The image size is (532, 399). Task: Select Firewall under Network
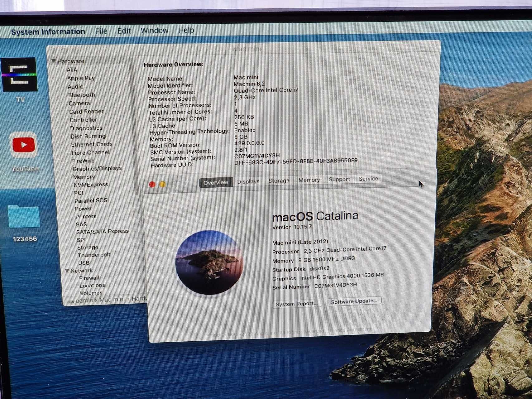pyautogui.click(x=89, y=278)
